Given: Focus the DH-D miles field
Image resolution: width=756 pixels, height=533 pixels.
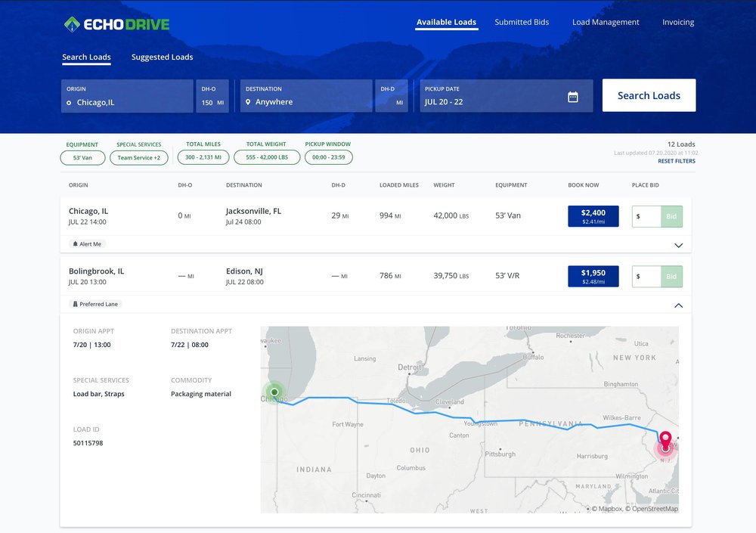Looking at the screenshot, I should (392, 96).
